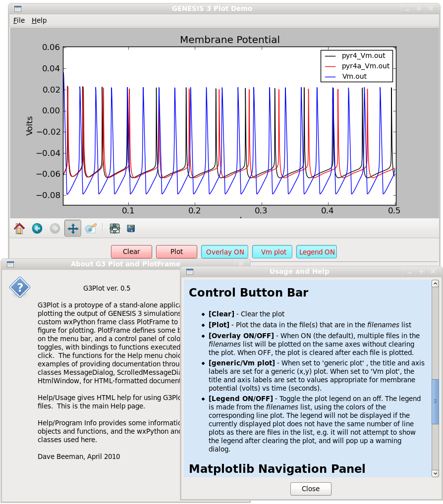Click the '0.06' y-axis tick label
The width and height of the screenshot is (443, 504).
point(51,47)
